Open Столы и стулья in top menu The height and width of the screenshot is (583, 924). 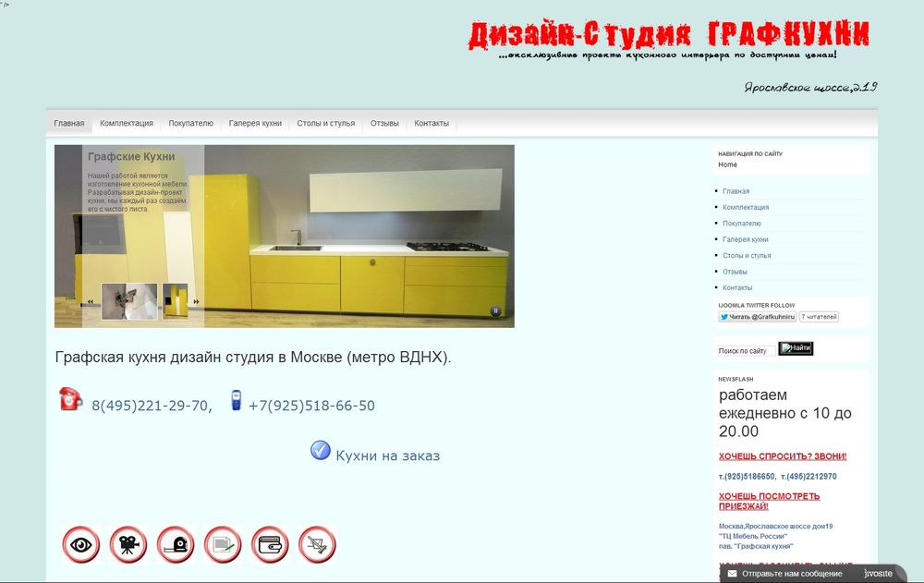326,123
